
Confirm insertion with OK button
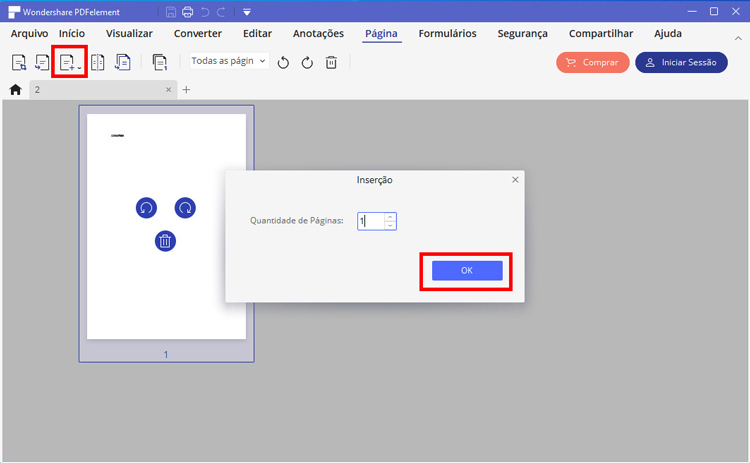coord(467,271)
